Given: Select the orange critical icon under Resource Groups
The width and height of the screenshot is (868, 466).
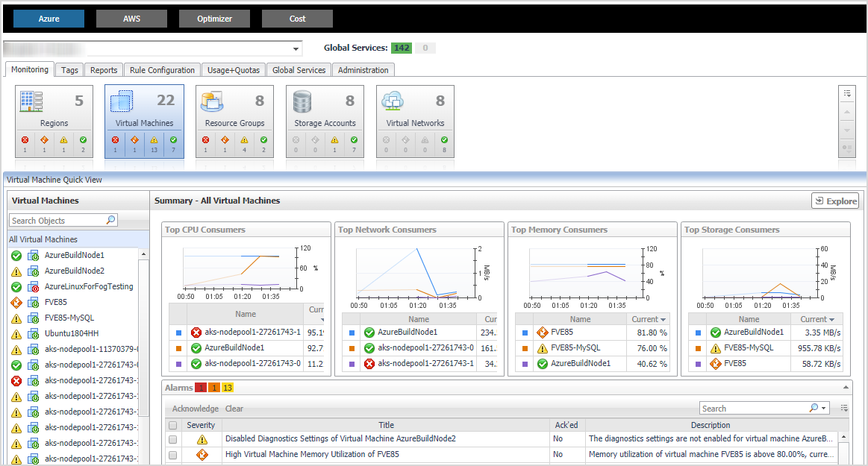Looking at the screenshot, I should click(225, 140).
